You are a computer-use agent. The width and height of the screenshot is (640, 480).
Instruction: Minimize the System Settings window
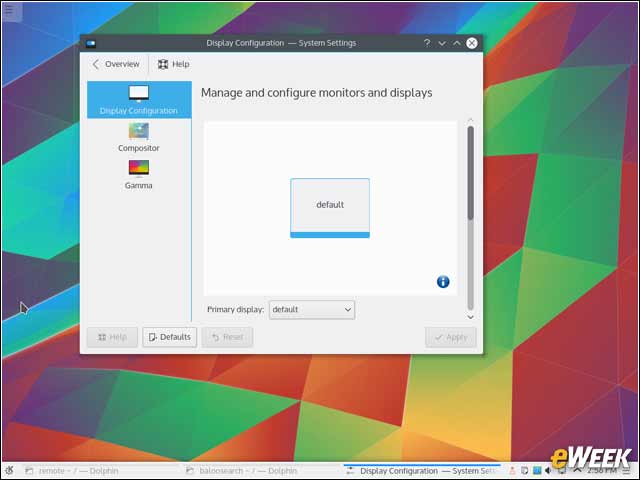(442, 43)
